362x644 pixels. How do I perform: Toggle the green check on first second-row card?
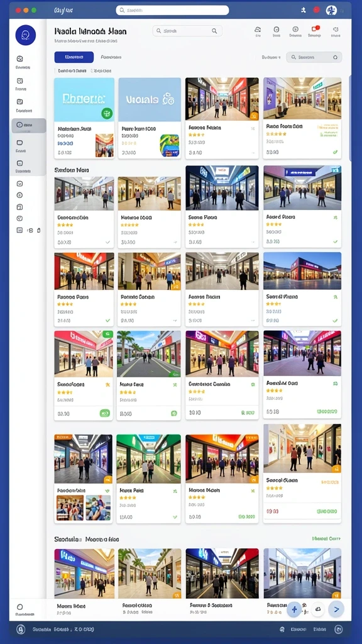coord(107,242)
